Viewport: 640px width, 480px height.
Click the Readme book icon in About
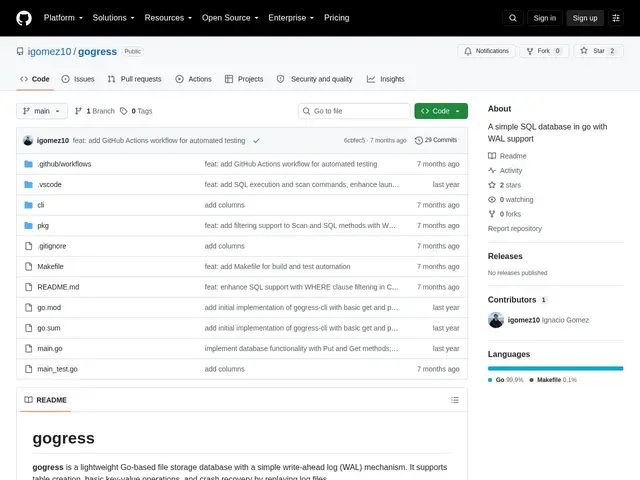tap(492, 156)
